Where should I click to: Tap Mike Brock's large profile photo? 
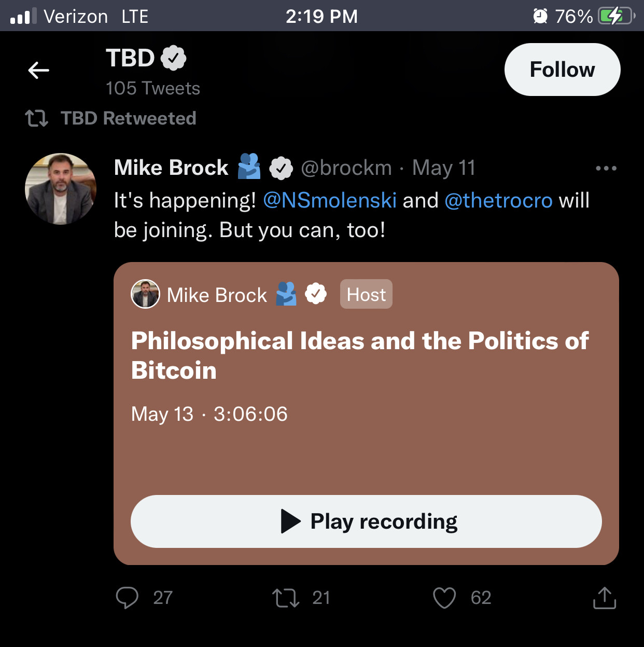click(61, 189)
